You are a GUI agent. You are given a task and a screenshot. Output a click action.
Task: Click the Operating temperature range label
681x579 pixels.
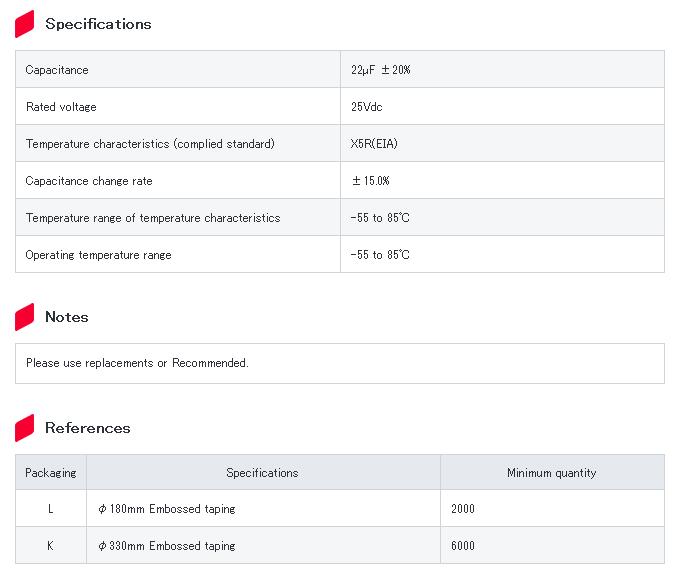pos(98,255)
